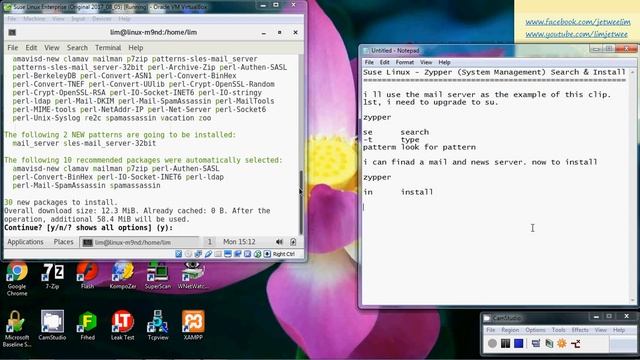Click terminal icon left of title
640x360 pixels.
(12, 32)
